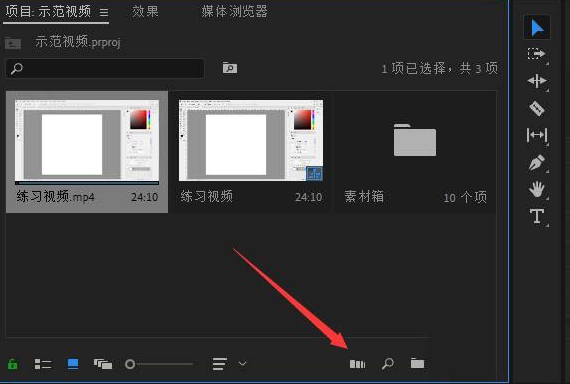Click the Find magnifier icon
The image size is (570, 384).
click(x=388, y=364)
